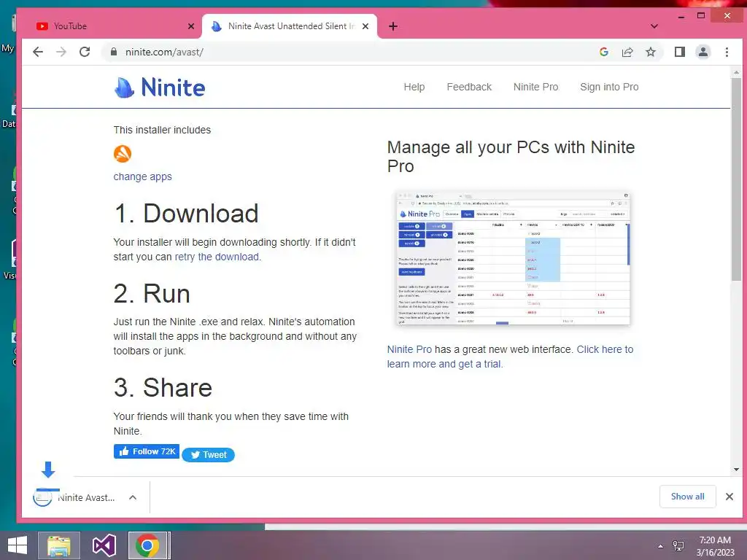Click the page vertical scrollbar
This screenshot has width=747, height=560.
pyautogui.click(x=737, y=179)
